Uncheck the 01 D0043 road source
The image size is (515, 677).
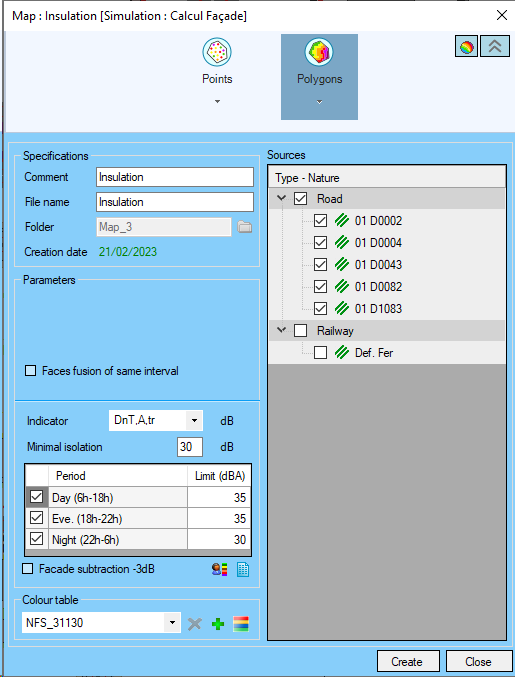320,264
